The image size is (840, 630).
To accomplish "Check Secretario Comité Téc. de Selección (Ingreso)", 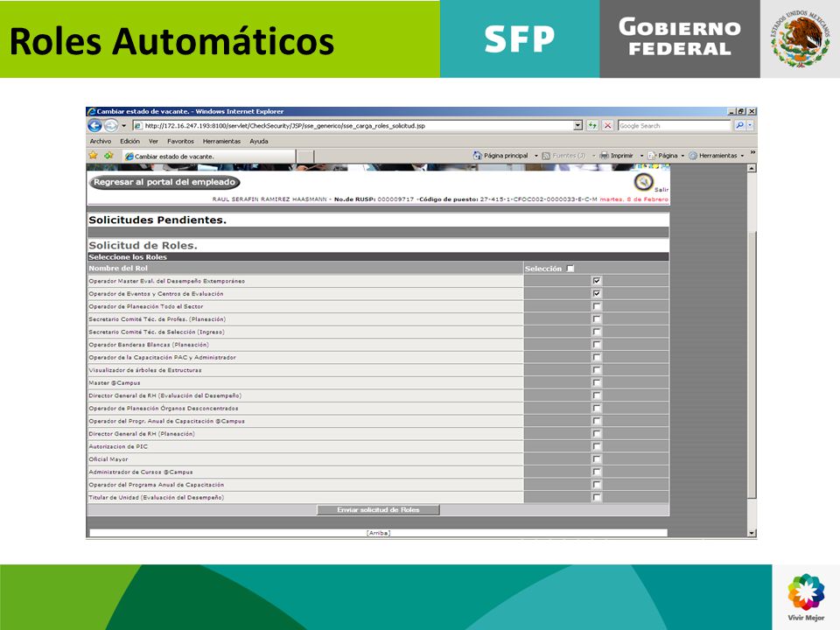I will [x=596, y=332].
